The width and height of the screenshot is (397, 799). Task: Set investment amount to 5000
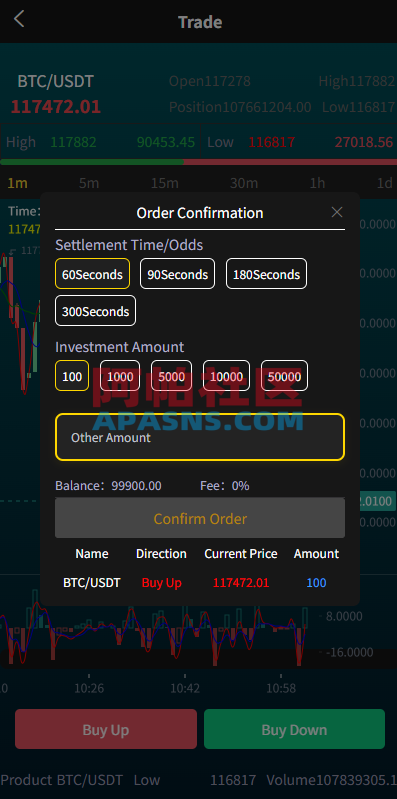pyautogui.click(x=171, y=376)
